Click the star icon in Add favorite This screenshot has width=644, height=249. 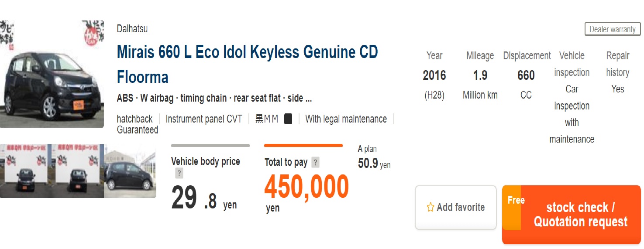430,208
